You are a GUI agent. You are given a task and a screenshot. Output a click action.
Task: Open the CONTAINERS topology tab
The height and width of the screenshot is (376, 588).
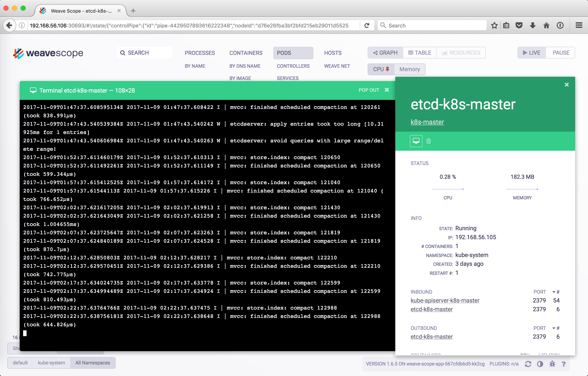[x=246, y=53]
